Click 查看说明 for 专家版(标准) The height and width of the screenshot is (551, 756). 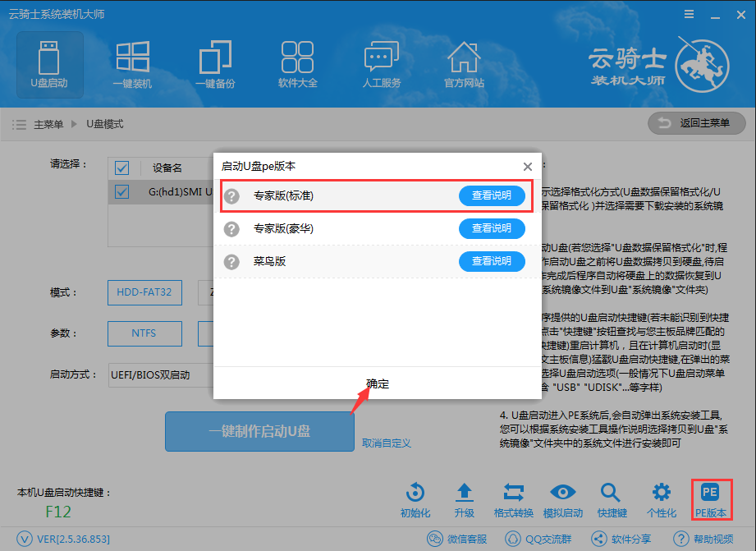click(492, 195)
